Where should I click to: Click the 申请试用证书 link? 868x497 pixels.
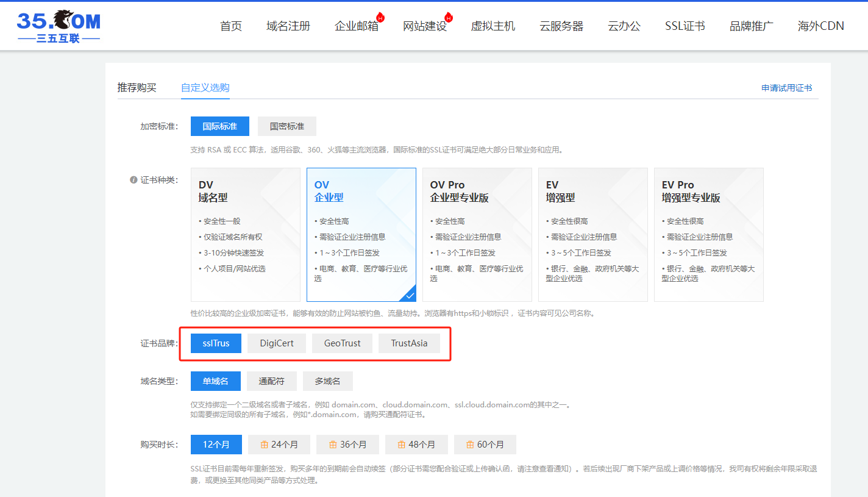click(x=786, y=88)
